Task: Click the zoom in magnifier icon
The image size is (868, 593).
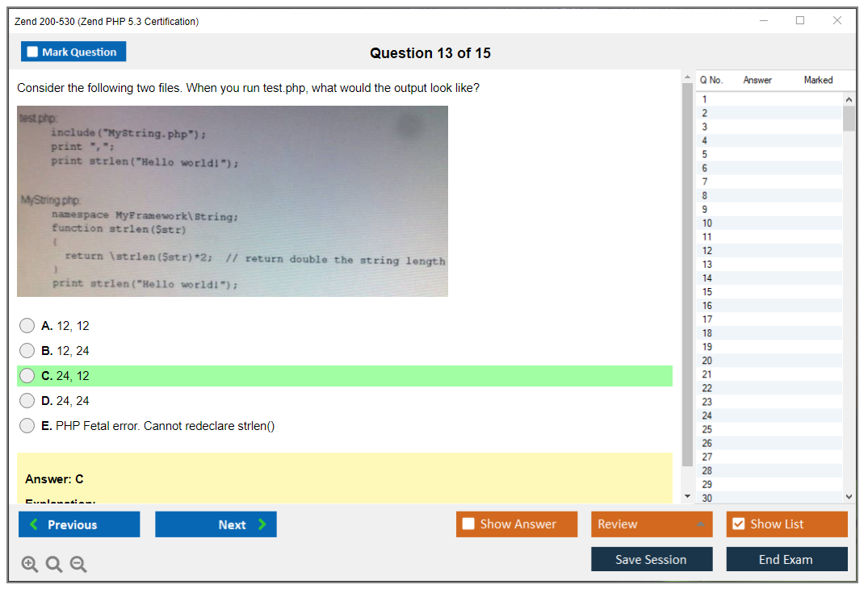Action: (30, 565)
